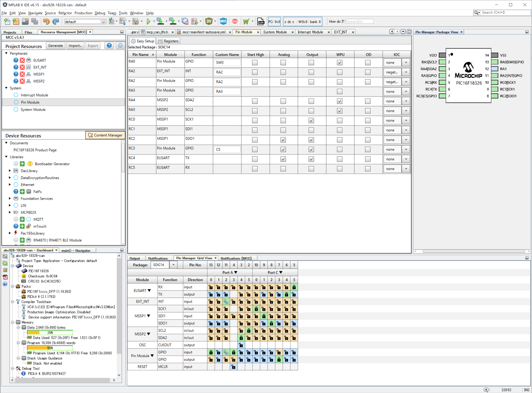Click the Undo arrow icon
Screen dimensions: 532x393
(x=46, y=22)
